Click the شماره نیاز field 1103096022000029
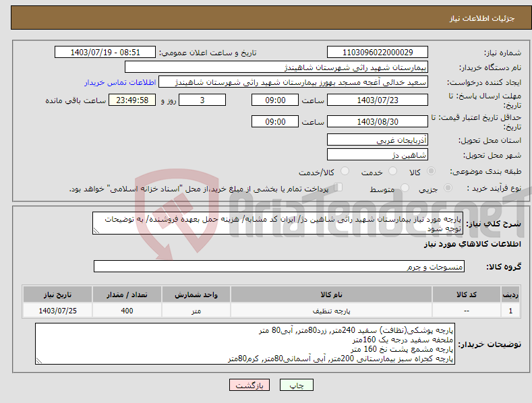This screenshot has width=532, height=403. coord(378,53)
